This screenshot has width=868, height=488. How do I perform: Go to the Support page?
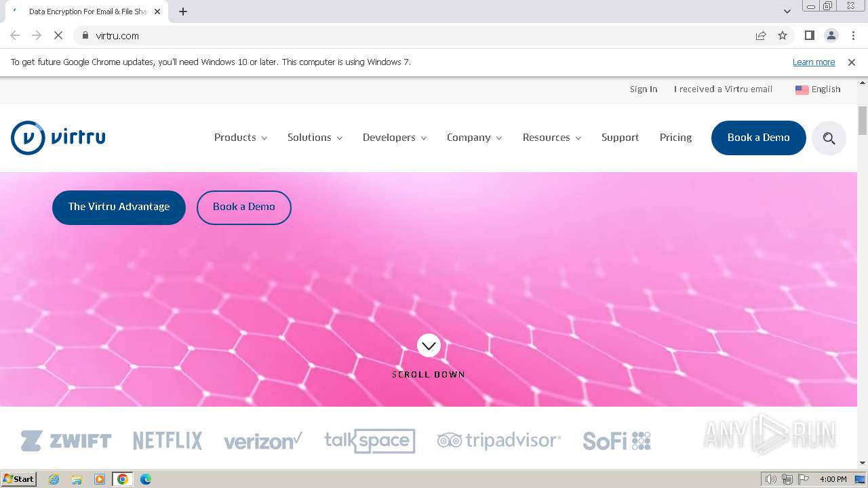click(620, 138)
